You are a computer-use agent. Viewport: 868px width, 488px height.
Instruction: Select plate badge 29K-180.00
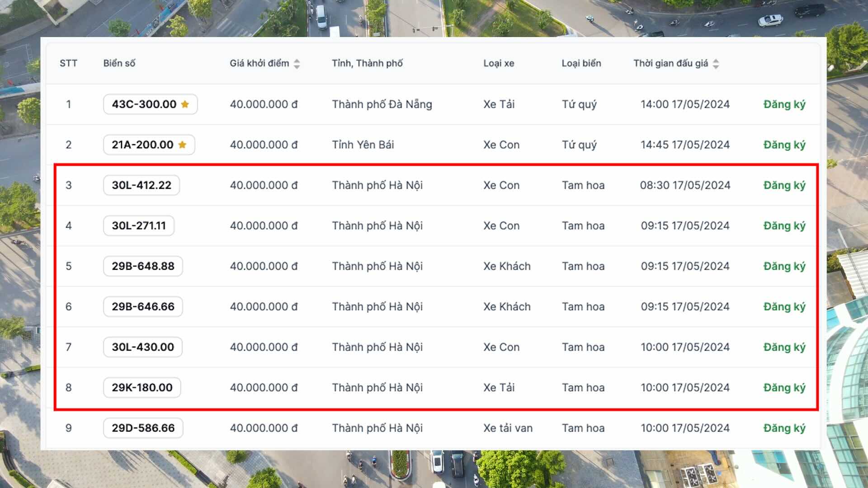142,388
